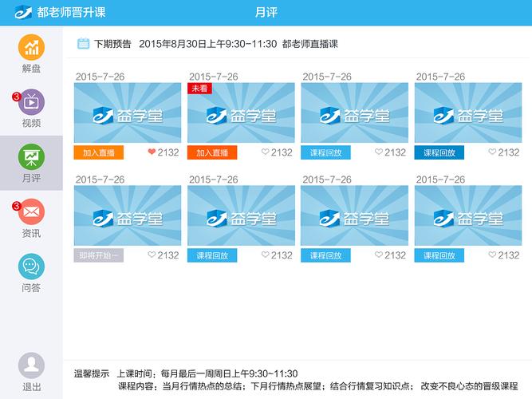The image size is (532, 399).
Task: Click the red 3 badge on 资讯
Action: (16, 206)
